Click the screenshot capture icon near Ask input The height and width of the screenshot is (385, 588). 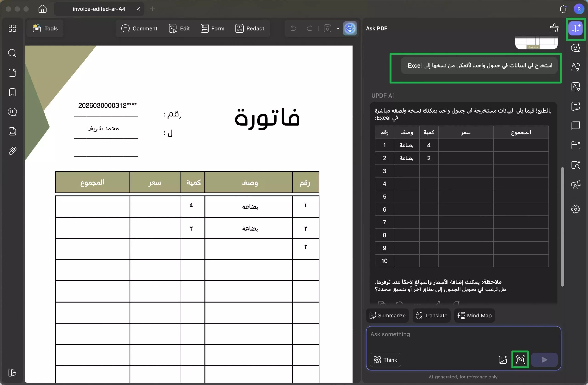click(x=520, y=360)
